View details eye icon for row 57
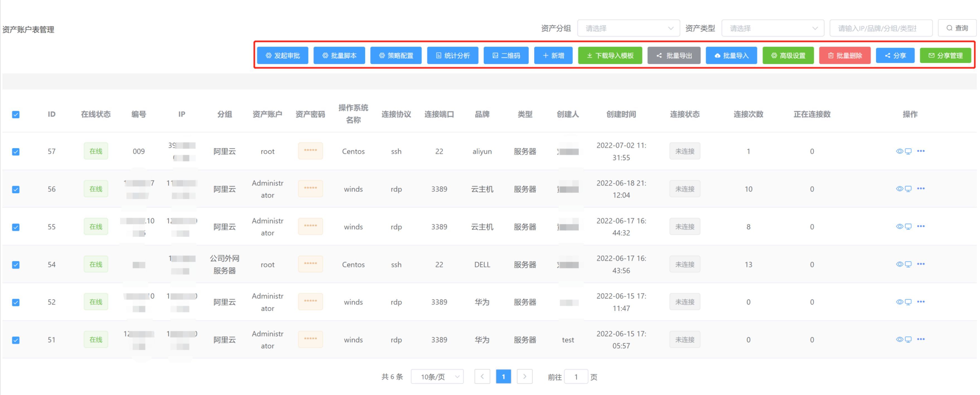Image resolution: width=980 pixels, height=395 pixels. [899, 151]
